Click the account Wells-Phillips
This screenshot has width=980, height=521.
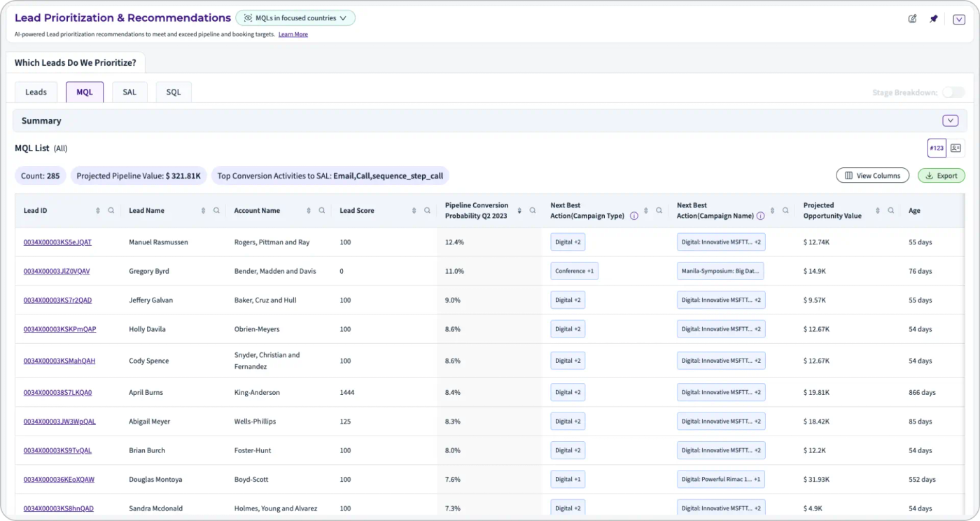255,422
